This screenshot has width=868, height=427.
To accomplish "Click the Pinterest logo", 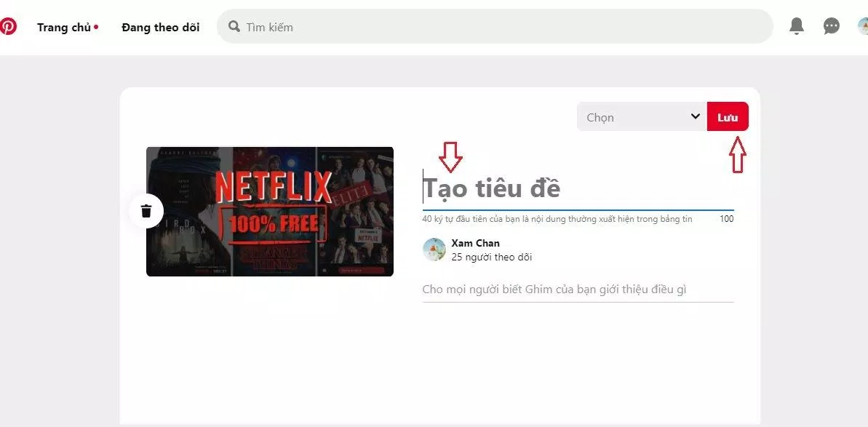I will (x=7, y=27).
